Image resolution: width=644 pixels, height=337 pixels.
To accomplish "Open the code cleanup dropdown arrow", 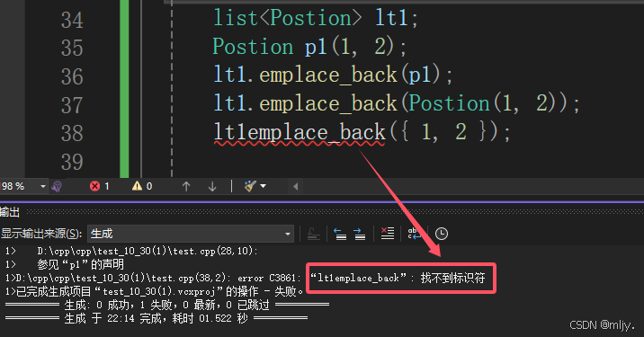I will 263,186.
